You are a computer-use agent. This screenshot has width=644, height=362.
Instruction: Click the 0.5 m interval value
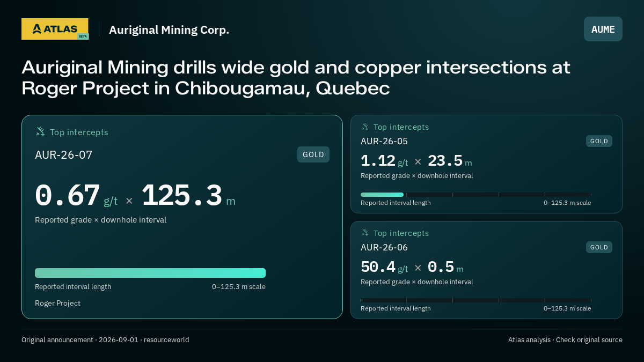pos(445,267)
